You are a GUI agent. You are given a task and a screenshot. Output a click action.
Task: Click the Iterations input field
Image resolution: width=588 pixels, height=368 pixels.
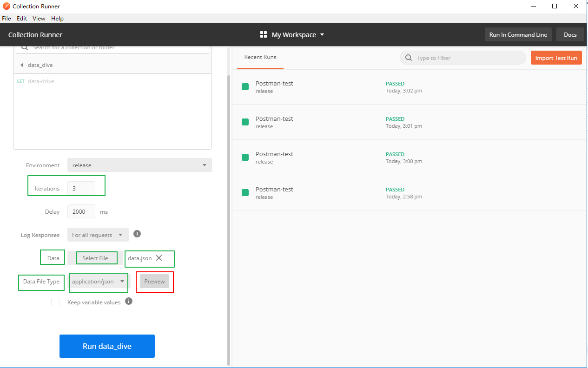81,188
